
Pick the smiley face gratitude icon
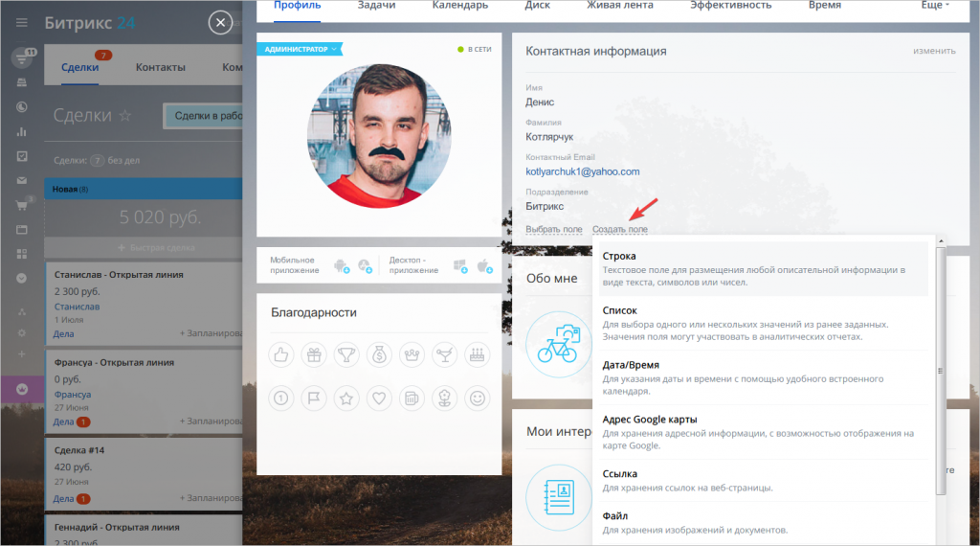coord(478,398)
